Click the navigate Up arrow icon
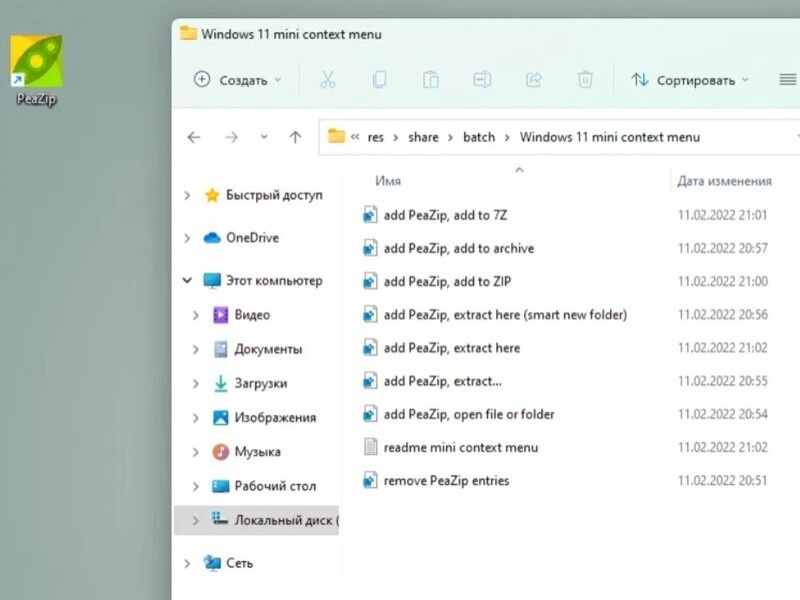The width and height of the screenshot is (800, 600). click(x=295, y=136)
